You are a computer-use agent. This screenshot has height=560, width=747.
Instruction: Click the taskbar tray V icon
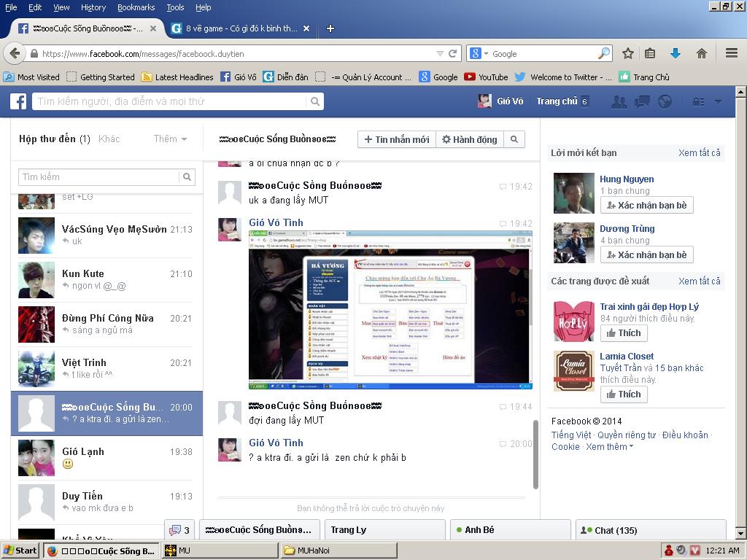click(695, 551)
